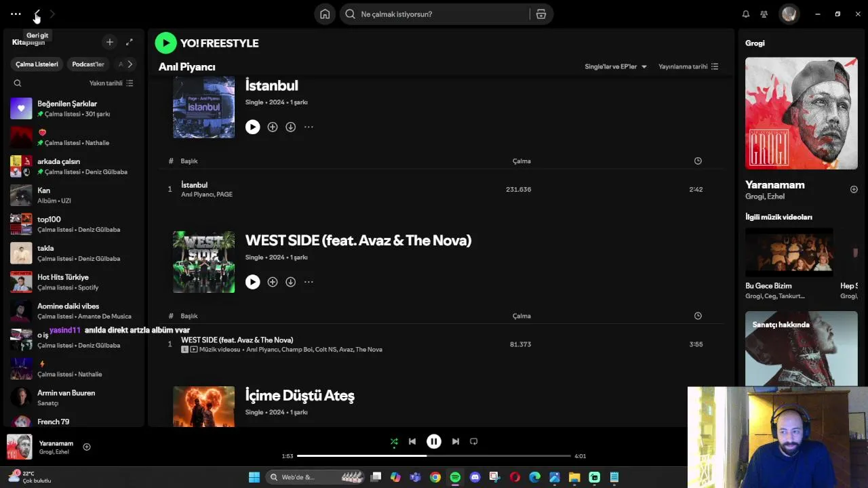
Task: Open Armin van Buuren artist
Action: [x=73, y=398]
